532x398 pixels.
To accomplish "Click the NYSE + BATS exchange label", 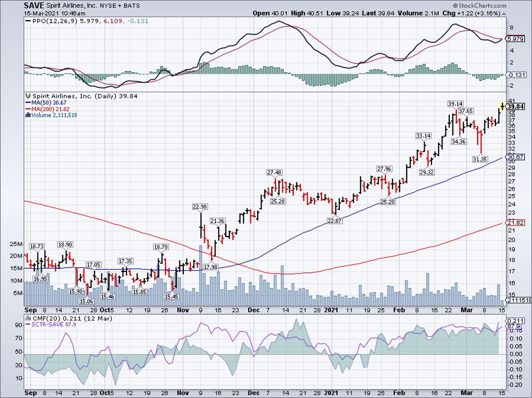I will pos(119,6).
